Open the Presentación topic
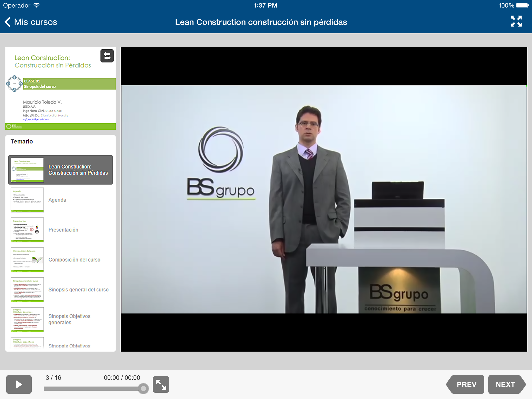Screen dimensions: 532x399 [63, 230]
